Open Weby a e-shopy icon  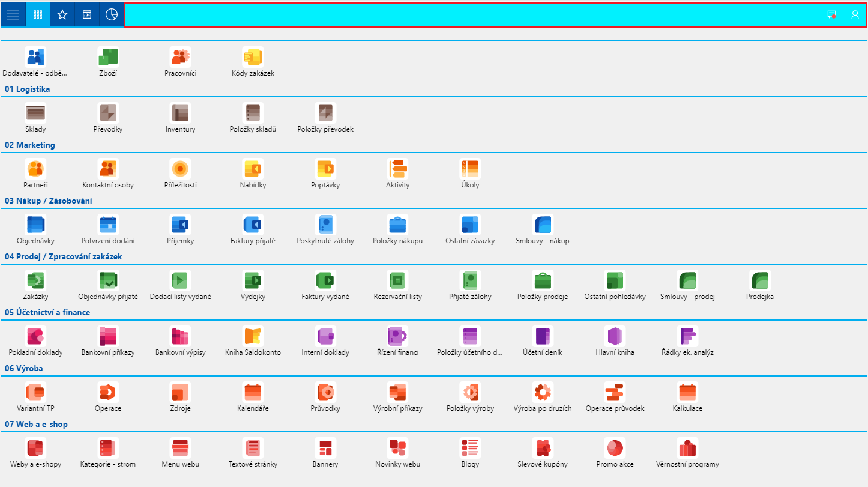point(35,448)
